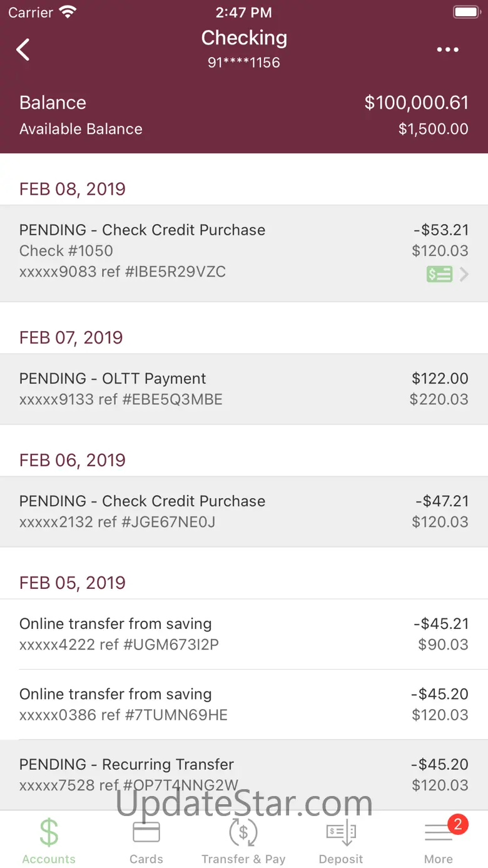The height and width of the screenshot is (868, 488).
Task: Tap the Wi-Fi status icon
Action: [x=67, y=12]
